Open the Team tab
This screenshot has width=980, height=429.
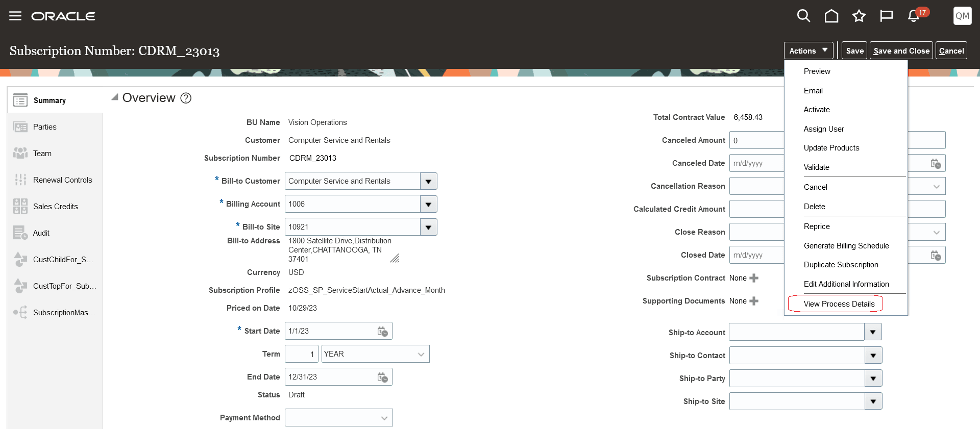[55, 153]
